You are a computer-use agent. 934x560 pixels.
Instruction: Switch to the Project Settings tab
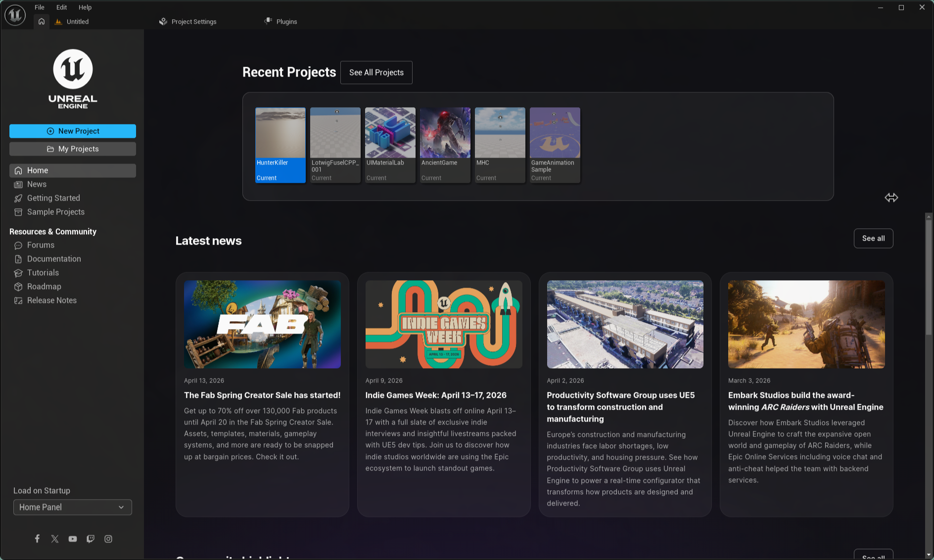pos(193,21)
